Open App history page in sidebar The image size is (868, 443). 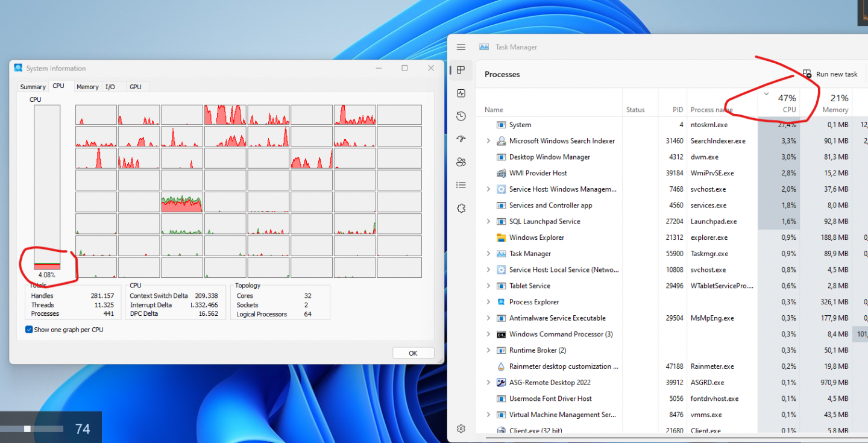click(461, 116)
